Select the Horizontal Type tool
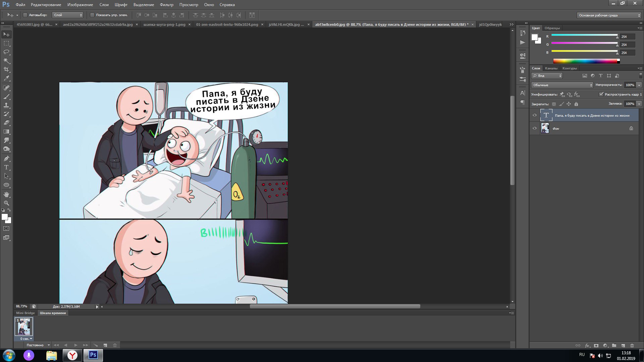Viewport: 644px width, 362px height. (x=6, y=167)
